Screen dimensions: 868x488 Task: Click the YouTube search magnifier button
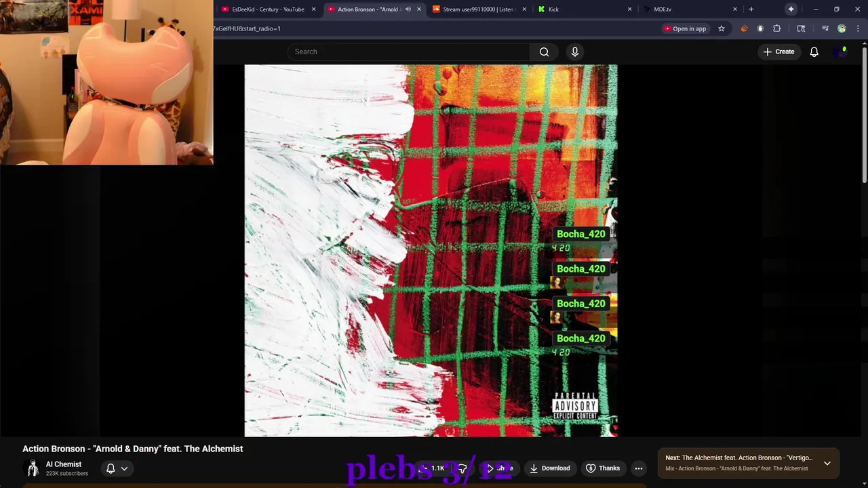click(544, 52)
